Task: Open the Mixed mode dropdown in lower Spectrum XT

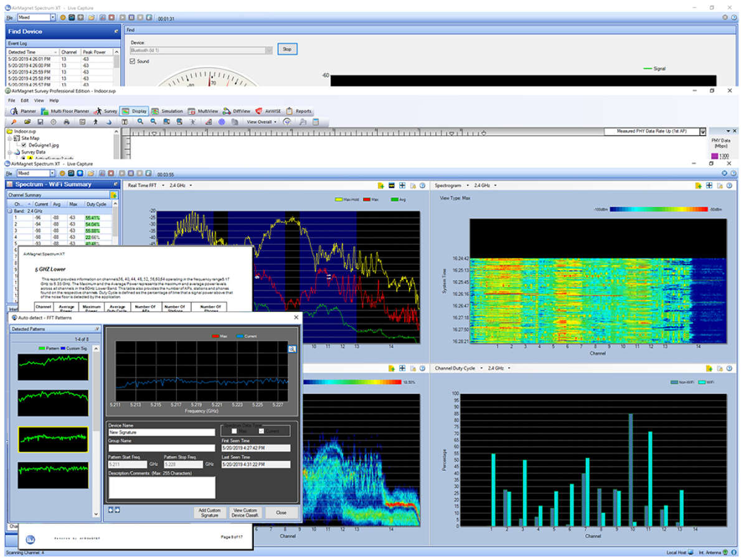Action: pyautogui.click(x=52, y=174)
